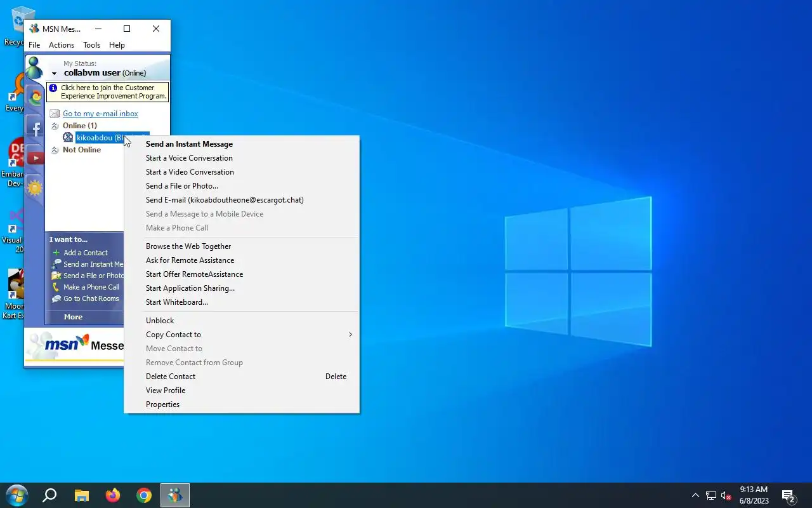Choose Properties in the context menu
812x508 pixels.
click(x=242, y=404)
